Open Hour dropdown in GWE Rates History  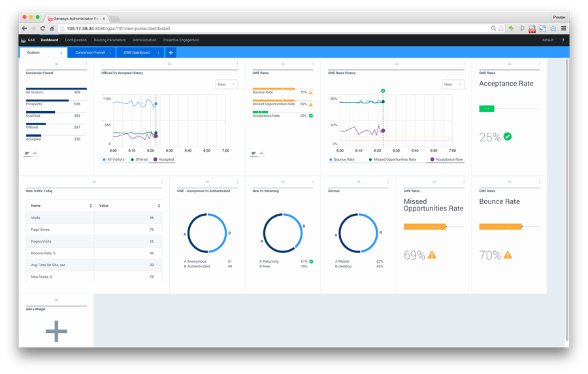click(453, 84)
